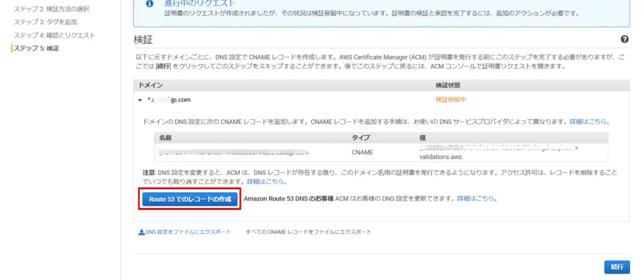
Task: Click the 検証保留中 status text
Action: click(452, 100)
